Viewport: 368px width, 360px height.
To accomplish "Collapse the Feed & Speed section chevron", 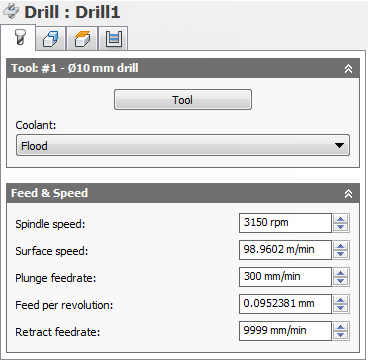I will pos(348,193).
